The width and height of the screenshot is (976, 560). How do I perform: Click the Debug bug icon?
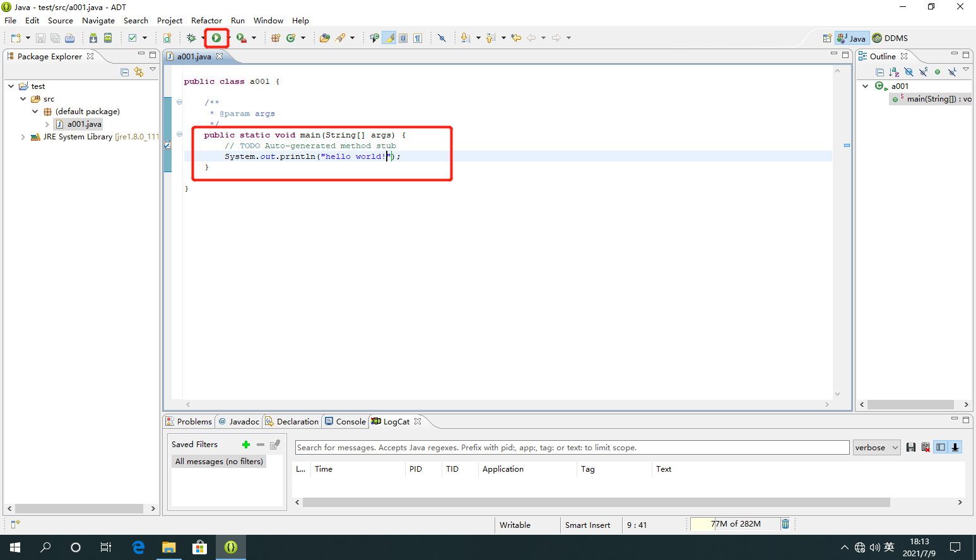tap(191, 38)
